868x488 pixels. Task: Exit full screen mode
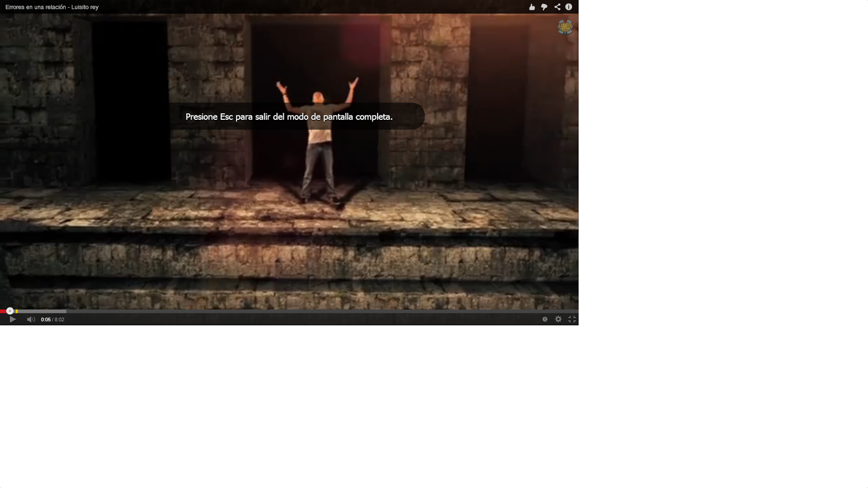click(x=572, y=319)
